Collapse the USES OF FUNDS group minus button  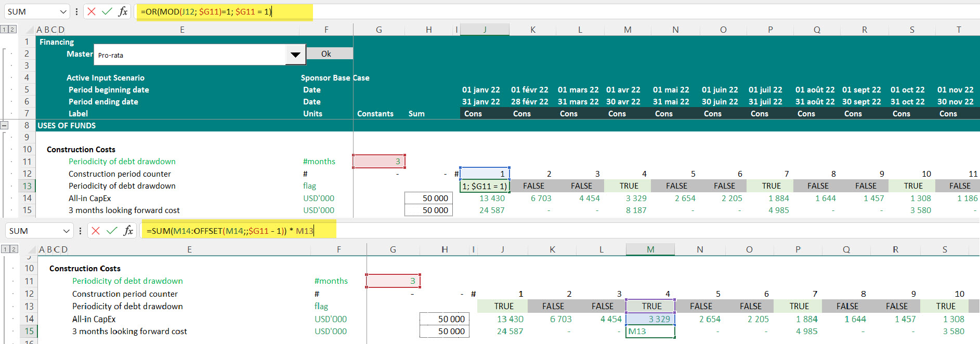pyautogui.click(x=4, y=125)
